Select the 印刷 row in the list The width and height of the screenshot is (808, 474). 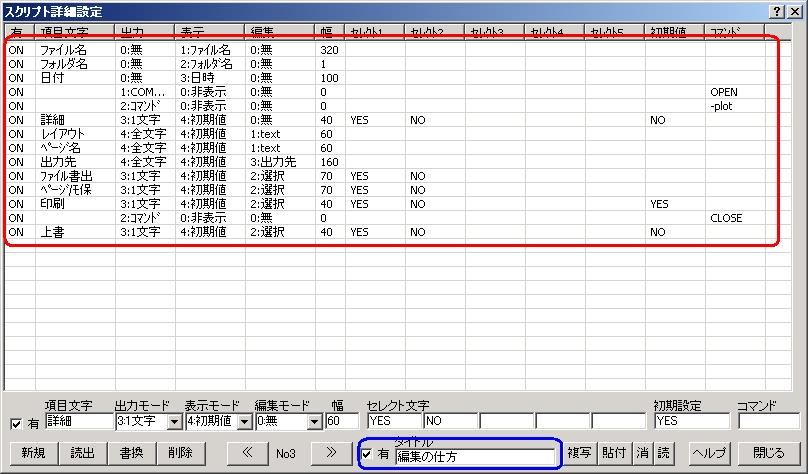[56, 204]
